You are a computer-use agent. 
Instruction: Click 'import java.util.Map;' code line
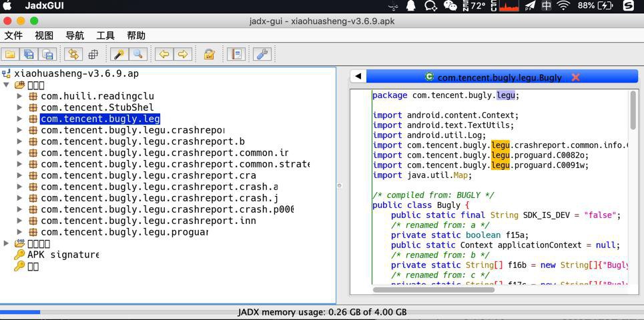click(422, 175)
